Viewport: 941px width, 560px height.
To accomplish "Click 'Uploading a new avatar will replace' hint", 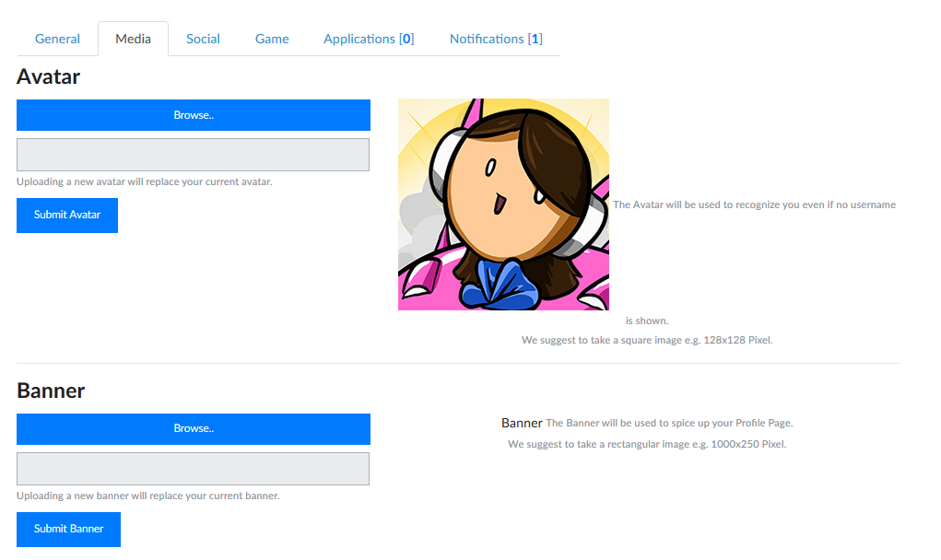I will click(144, 181).
